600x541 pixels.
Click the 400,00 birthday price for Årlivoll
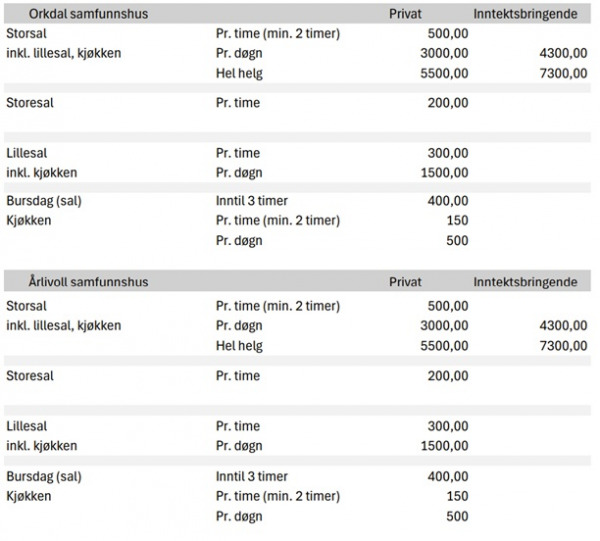coord(447,476)
